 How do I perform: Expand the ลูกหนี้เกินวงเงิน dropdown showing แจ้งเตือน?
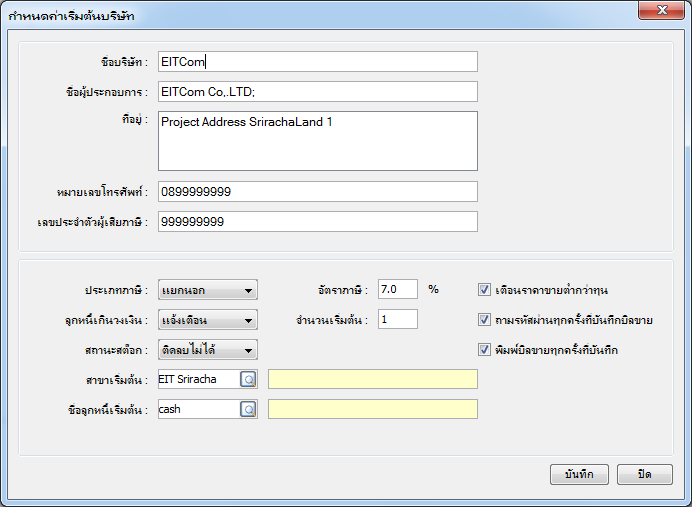[208, 320]
